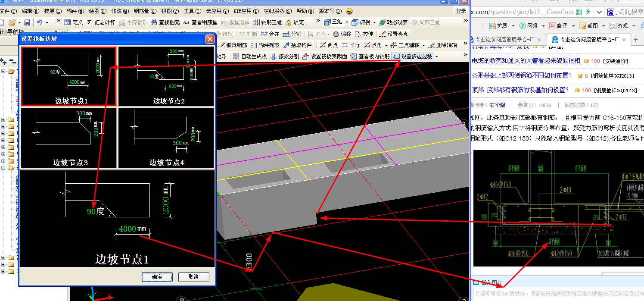Viewport: 644px width, 301px height.
Task: Click the 拉伸 stretch tool
Action: click(364, 34)
